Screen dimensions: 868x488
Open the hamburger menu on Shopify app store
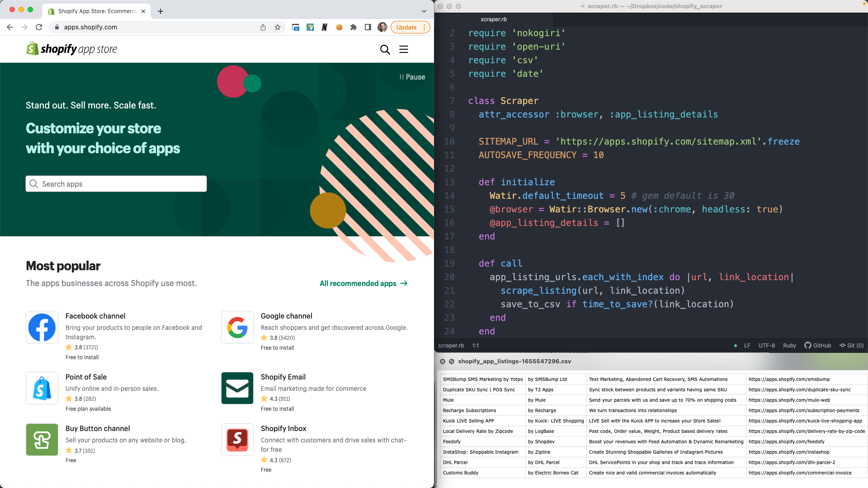(404, 50)
